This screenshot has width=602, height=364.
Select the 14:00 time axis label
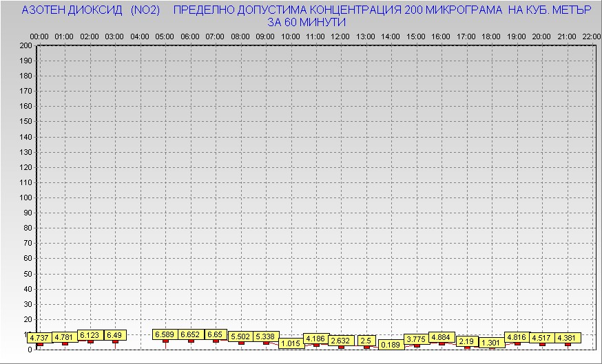click(391, 36)
